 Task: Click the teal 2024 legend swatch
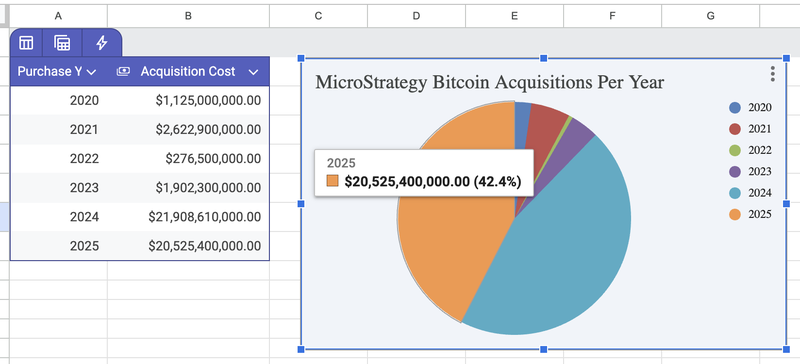(x=735, y=193)
